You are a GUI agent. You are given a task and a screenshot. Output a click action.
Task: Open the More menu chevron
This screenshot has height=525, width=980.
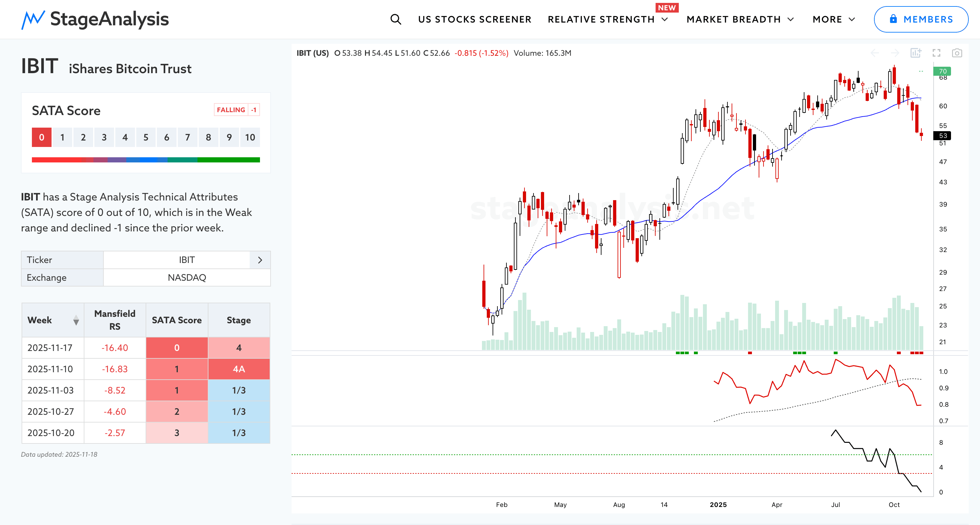coord(852,19)
